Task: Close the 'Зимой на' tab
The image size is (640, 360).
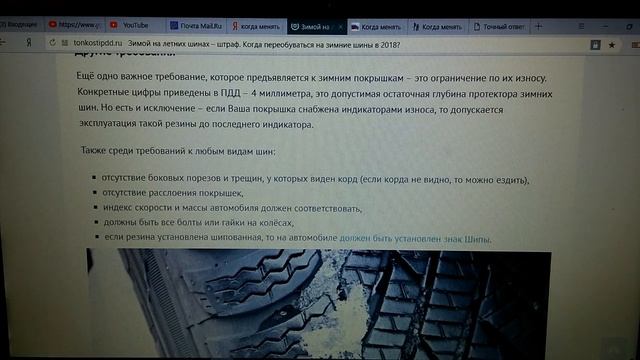Action: (340, 27)
